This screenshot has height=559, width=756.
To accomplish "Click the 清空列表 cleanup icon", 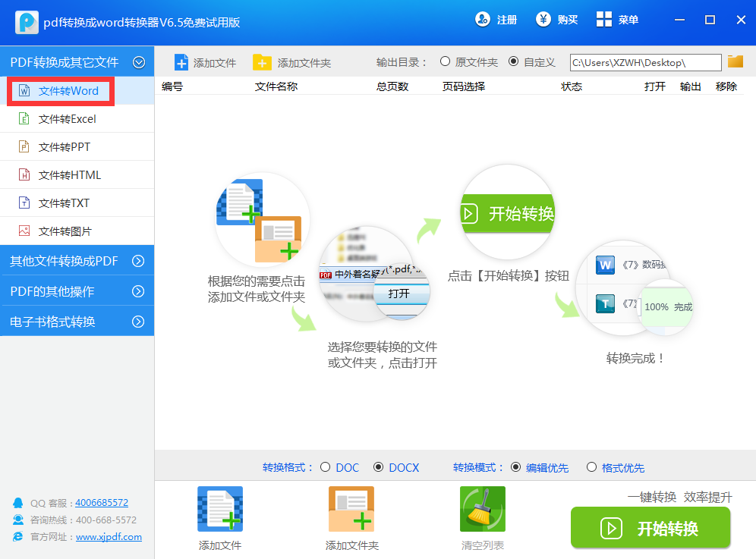I will pyautogui.click(x=482, y=508).
